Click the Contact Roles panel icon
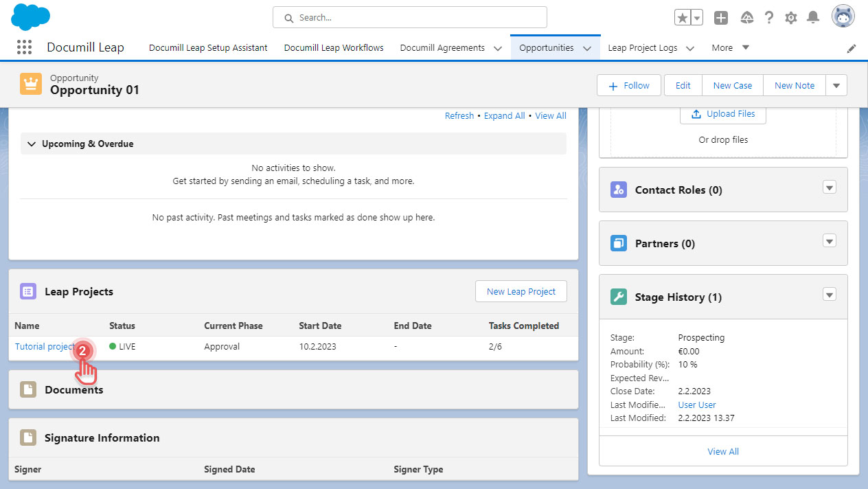 pos(618,190)
